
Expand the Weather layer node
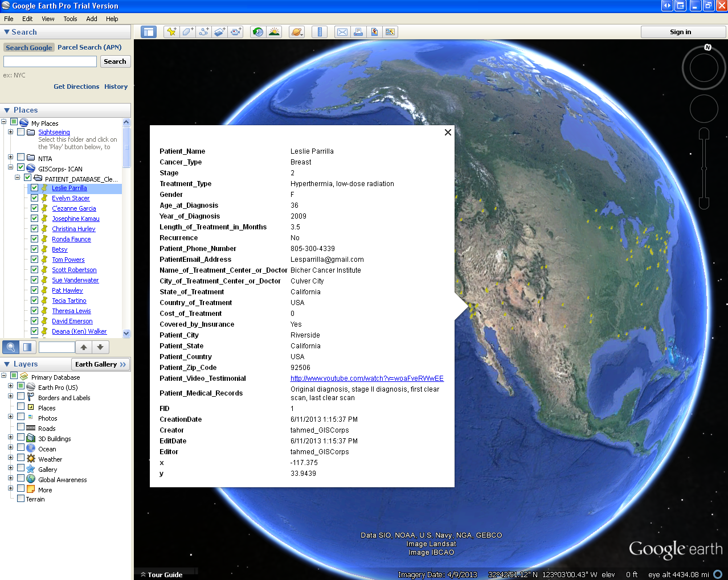coord(10,458)
